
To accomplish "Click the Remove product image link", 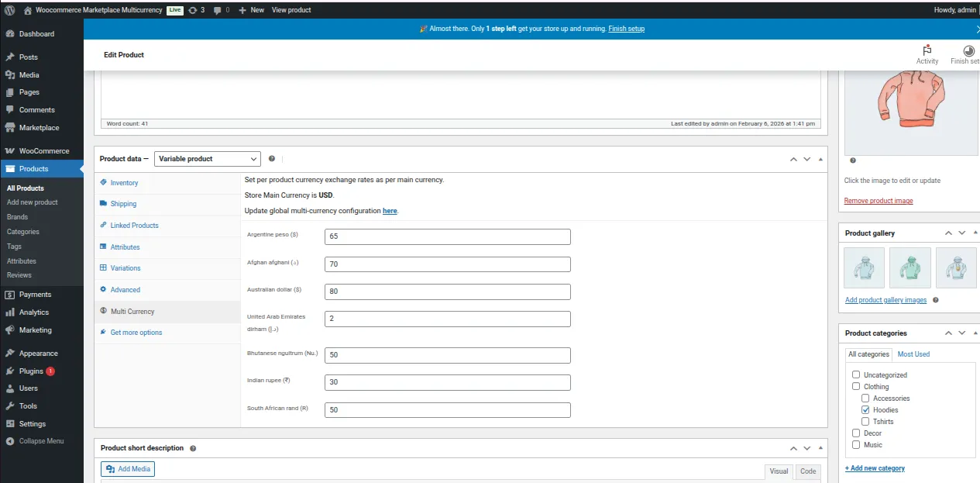I will (879, 201).
